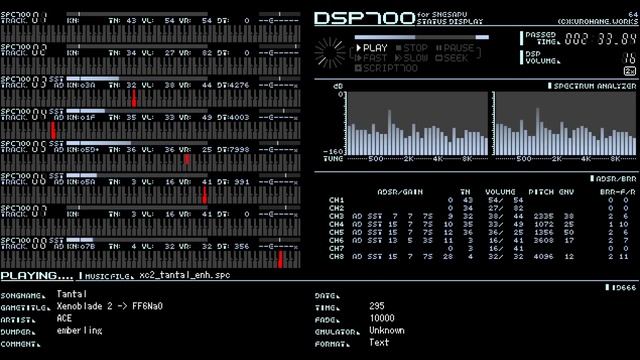Screen dimensions: 640x360
Task: Click the left channel spectrum analyzer graph
Action: point(417,123)
